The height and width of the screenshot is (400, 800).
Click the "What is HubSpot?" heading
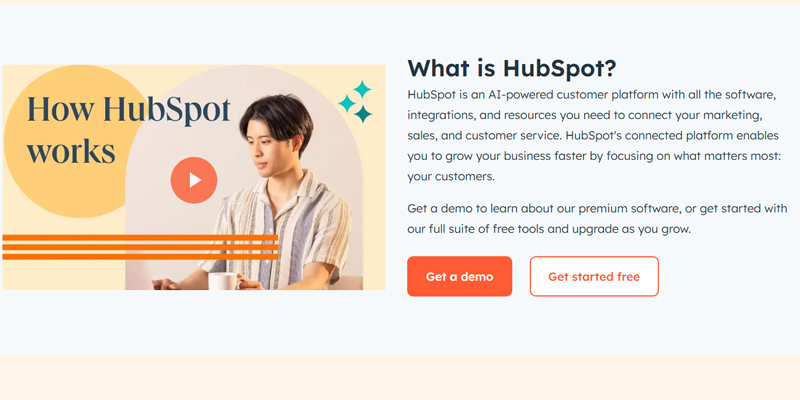coord(512,68)
